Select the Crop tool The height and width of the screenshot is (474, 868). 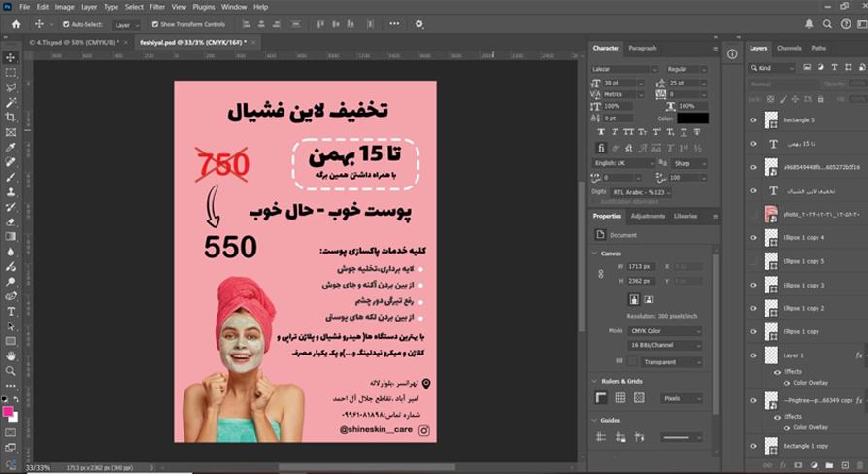11,118
